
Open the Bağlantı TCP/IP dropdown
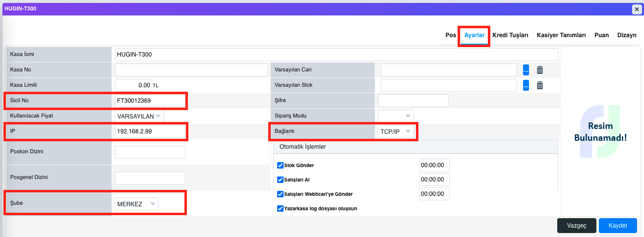tap(396, 131)
